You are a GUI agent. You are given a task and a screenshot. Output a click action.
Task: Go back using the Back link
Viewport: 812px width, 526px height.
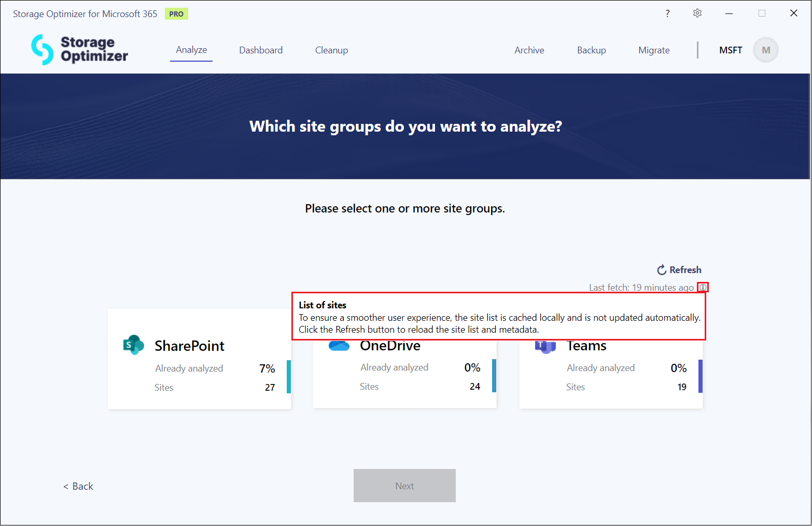[78, 486]
